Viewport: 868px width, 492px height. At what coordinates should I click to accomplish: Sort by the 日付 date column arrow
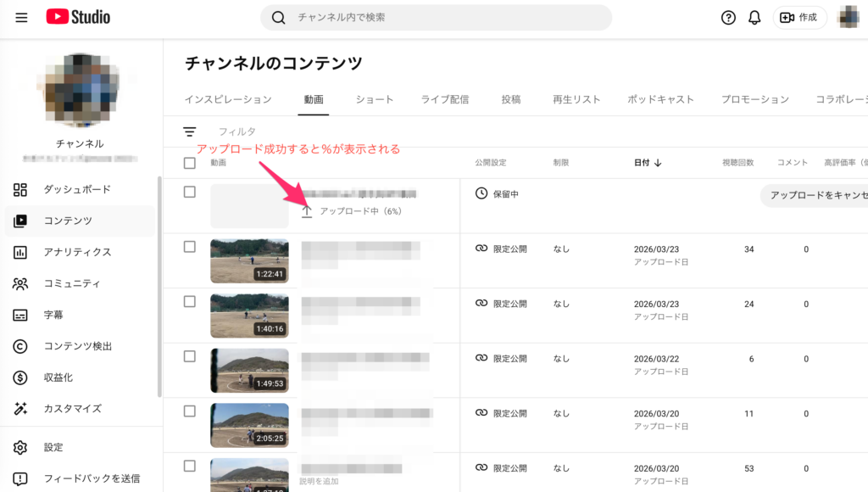pyautogui.click(x=657, y=163)
